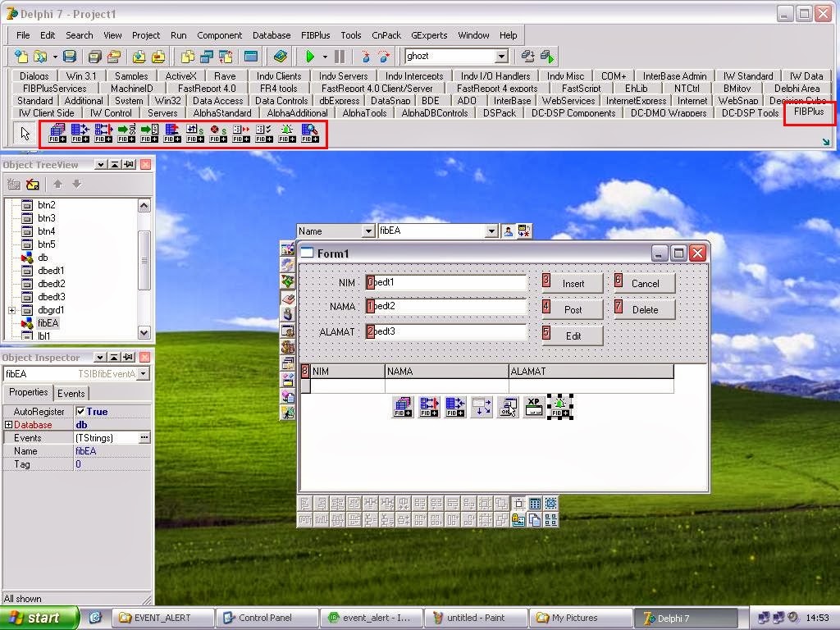
Task: Open Control Panel from the taskbar
Action: [267, 618]
